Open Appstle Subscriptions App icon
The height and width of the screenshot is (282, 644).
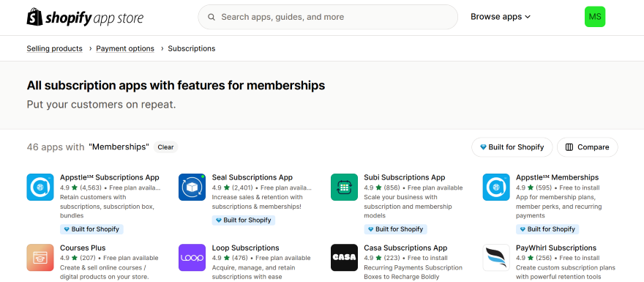point(40,187)
